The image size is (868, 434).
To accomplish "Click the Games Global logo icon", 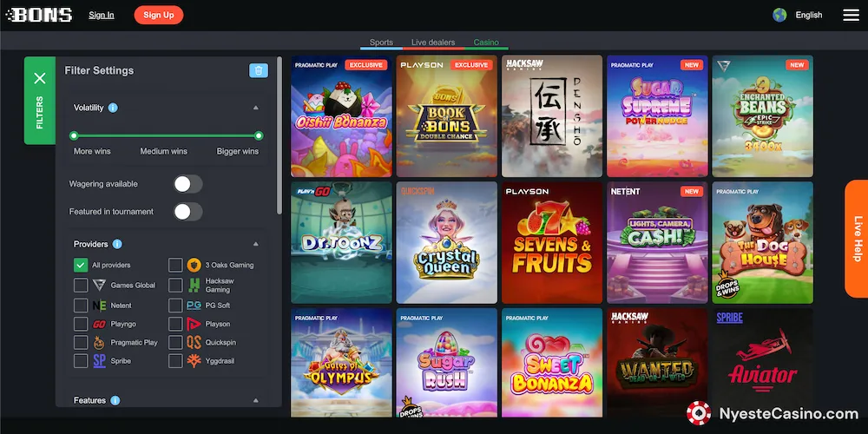I will [x=99, y=285].
